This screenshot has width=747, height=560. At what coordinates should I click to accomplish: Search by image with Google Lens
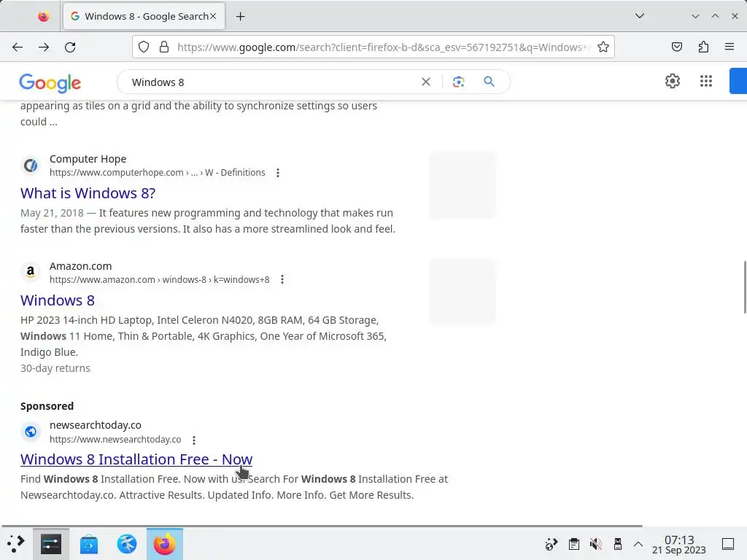coord(458,82)
